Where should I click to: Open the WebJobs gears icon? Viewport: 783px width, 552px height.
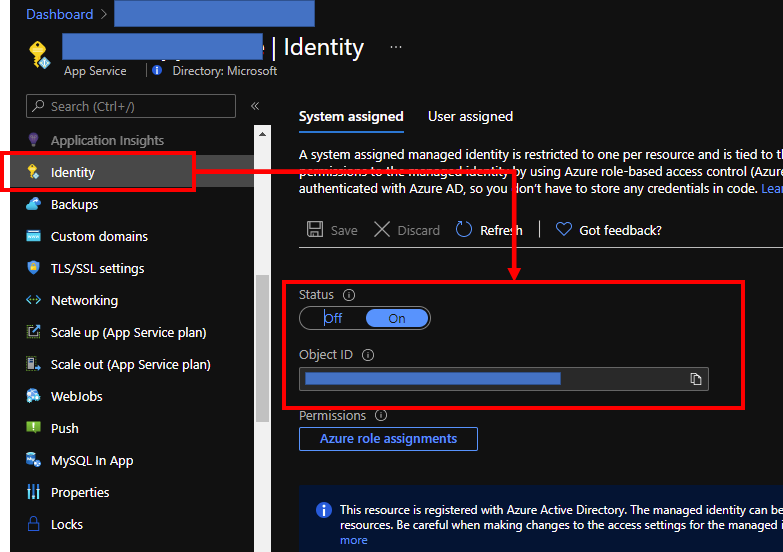point(33,396)
